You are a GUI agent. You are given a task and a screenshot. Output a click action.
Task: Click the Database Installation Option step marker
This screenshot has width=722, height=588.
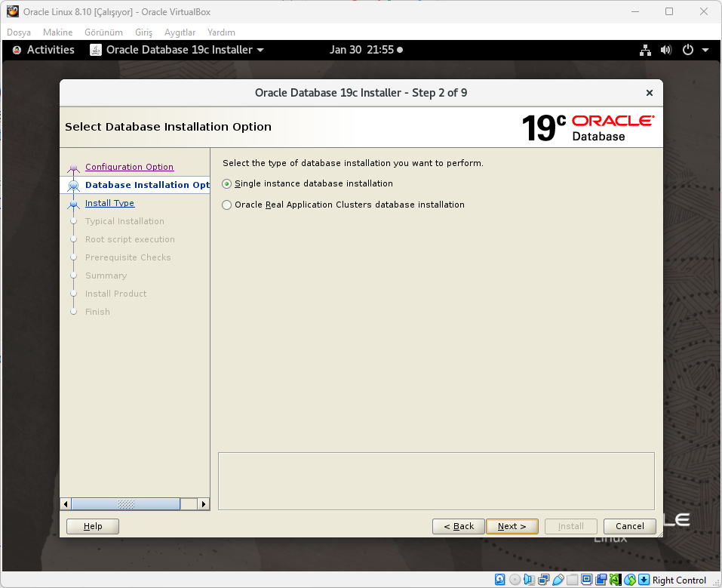[73, 185]
